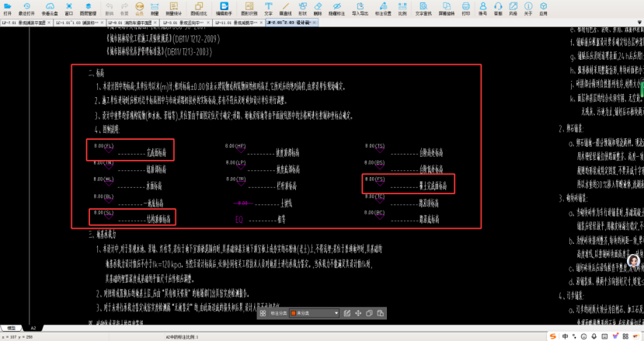Switch to the LP-9.01 消防车道平面图 tab
Screen dimensions: 644x341
[x=130, y=24]
